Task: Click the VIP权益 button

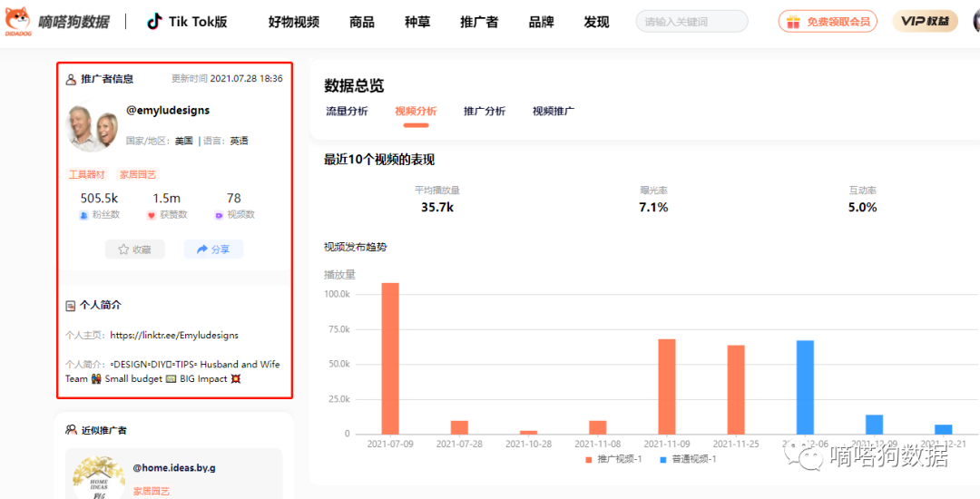Action: (925, 21)
